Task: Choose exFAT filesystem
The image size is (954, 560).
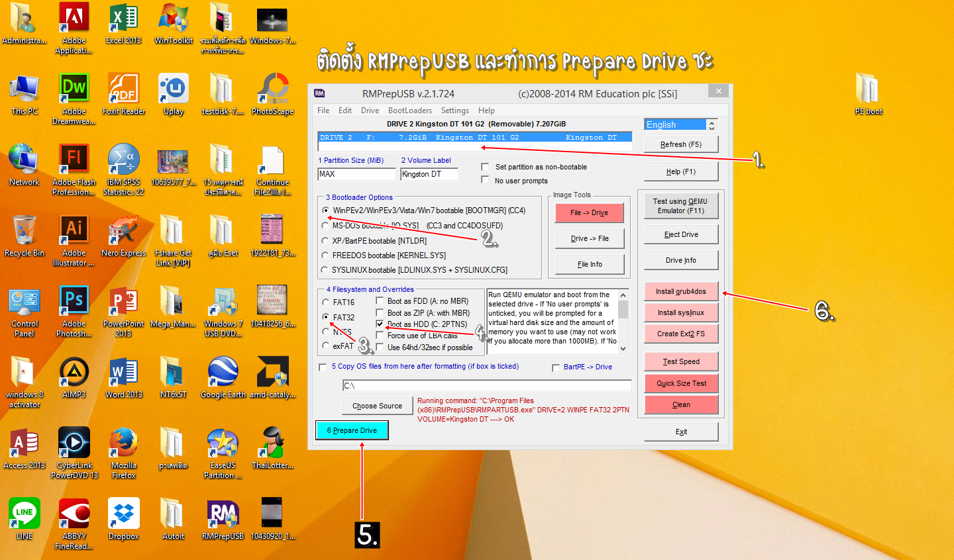Action: [325, 346]
